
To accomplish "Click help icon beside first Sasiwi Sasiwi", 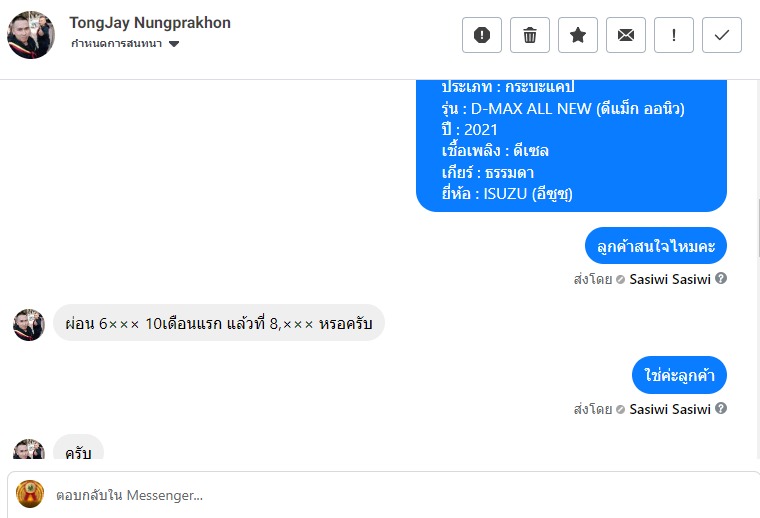I will tap(721, 278).
